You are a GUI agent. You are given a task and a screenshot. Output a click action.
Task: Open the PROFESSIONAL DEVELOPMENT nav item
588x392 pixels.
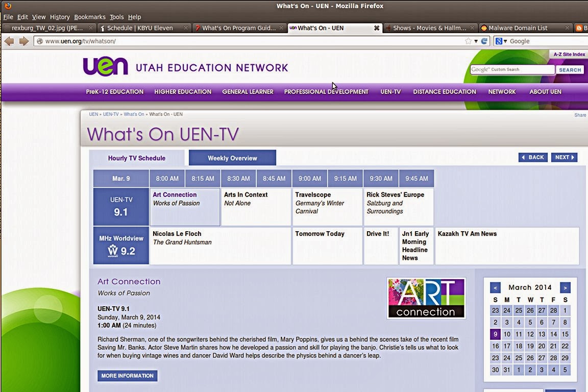pos(326,92)
